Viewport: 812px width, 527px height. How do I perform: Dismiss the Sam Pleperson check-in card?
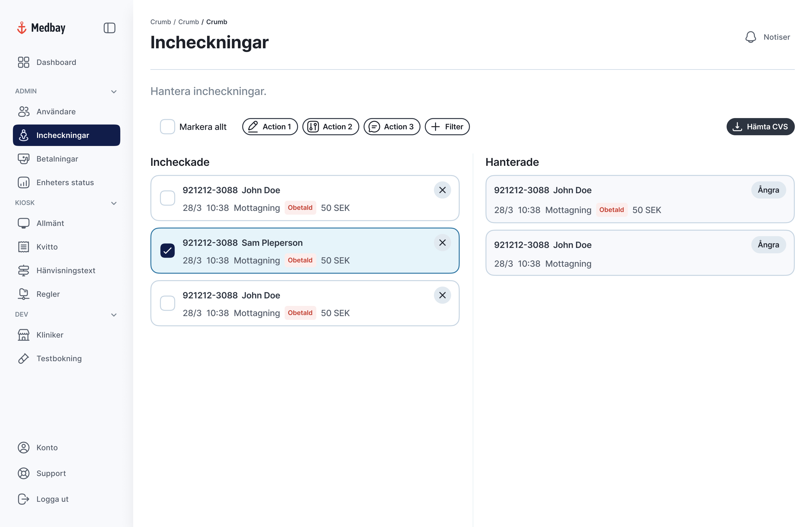442,243
